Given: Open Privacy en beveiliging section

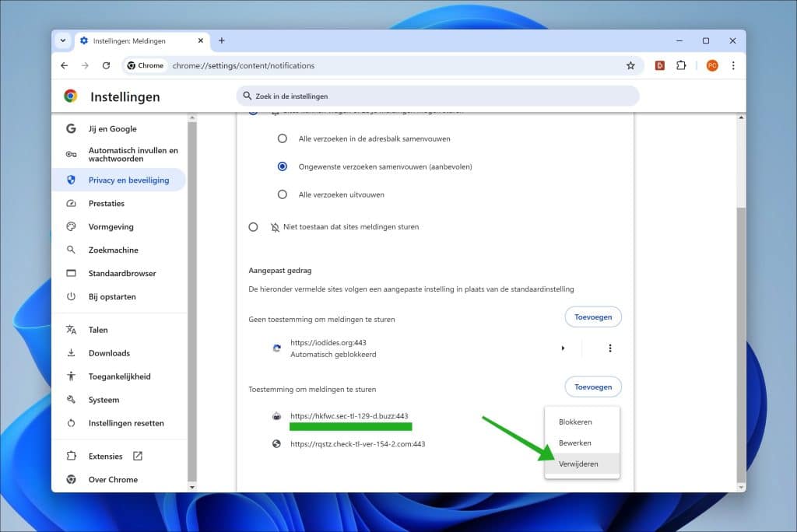Looking at the screenshot, I should (x=119, y=180).
